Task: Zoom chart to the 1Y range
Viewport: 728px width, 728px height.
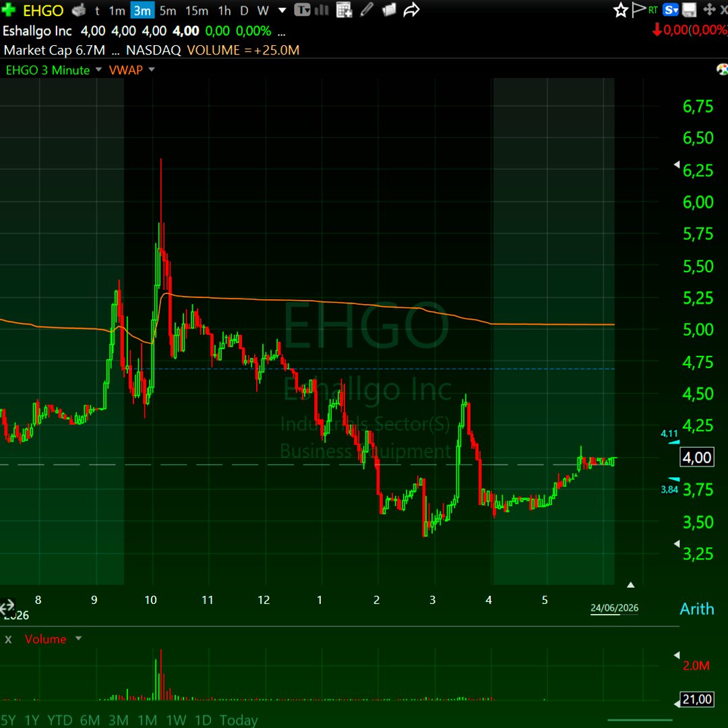Action: (x=32, y=720)
